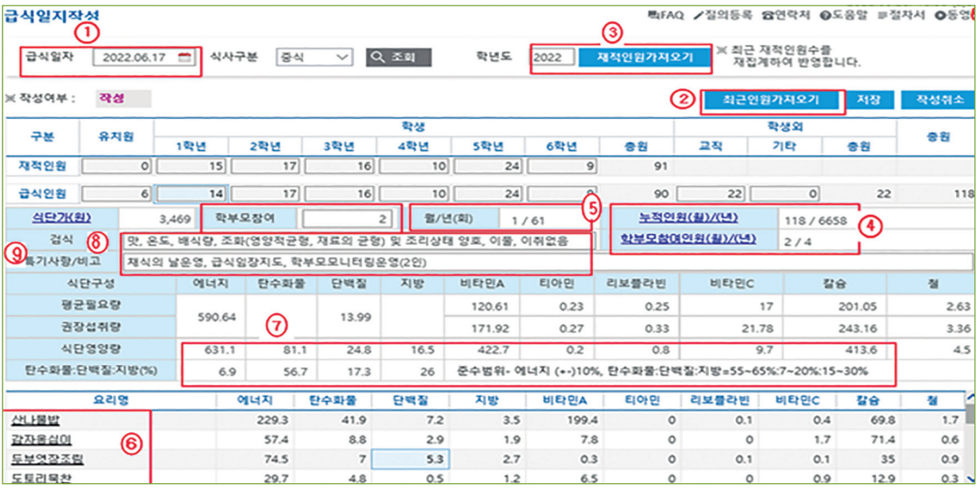The height and width of the screenshot is (488, 980).
Task: Click the 재적인원 5학년 field
Action: [489, 165]
